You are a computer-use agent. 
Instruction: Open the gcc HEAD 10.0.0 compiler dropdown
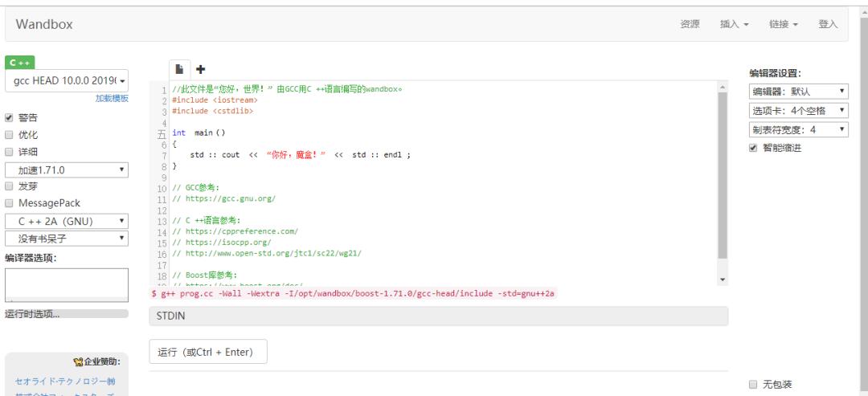[x=67, y=81]
